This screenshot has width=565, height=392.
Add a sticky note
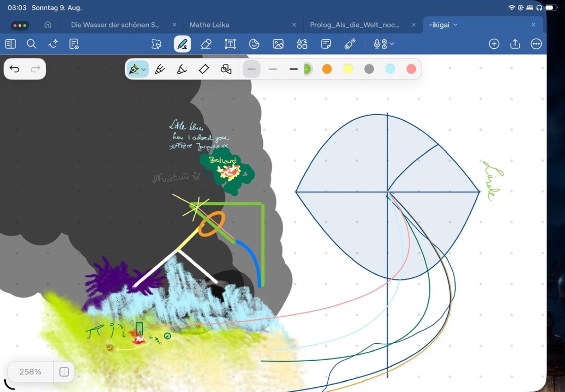click(326, 44)
